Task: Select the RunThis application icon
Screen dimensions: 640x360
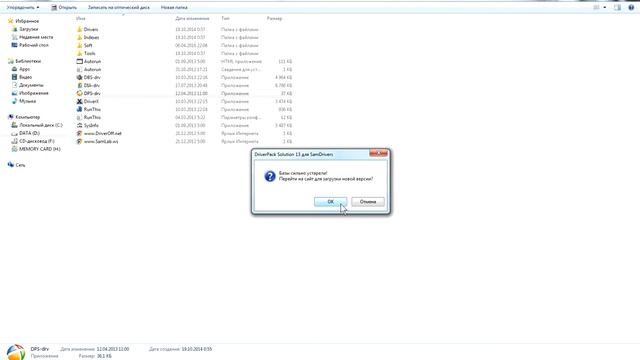Action: pyautogui.click(x=80, y=109)
